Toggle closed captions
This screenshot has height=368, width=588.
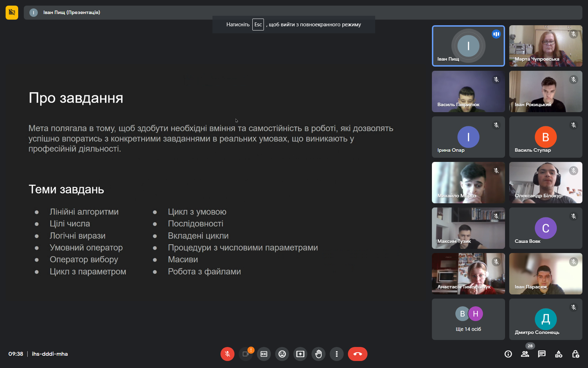264,354
